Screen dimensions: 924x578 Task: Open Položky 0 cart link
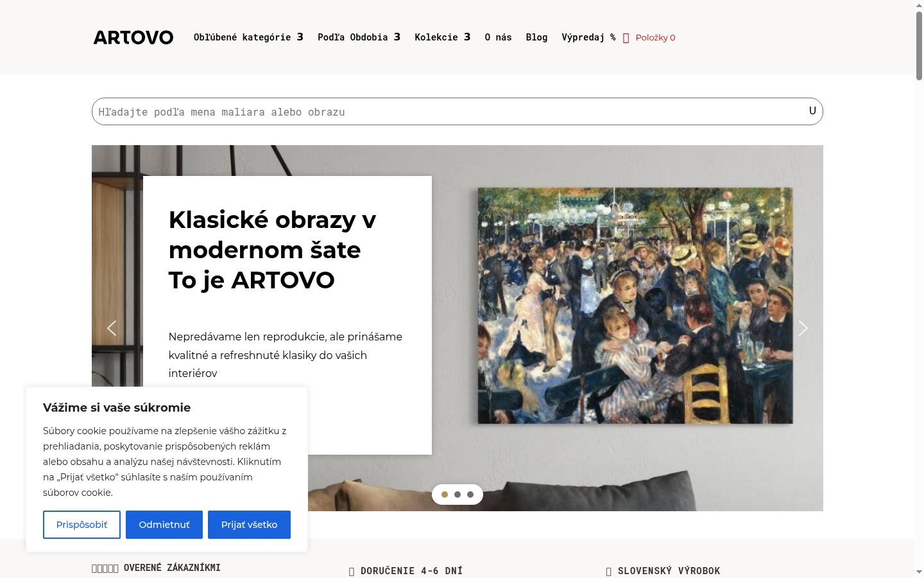[655, 38]
